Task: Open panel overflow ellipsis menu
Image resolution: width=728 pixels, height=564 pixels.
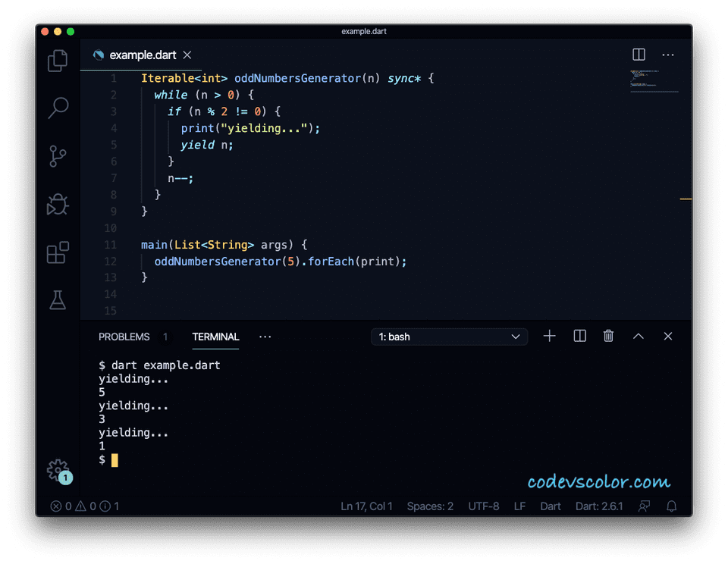Action: click(x=265, y=337)
